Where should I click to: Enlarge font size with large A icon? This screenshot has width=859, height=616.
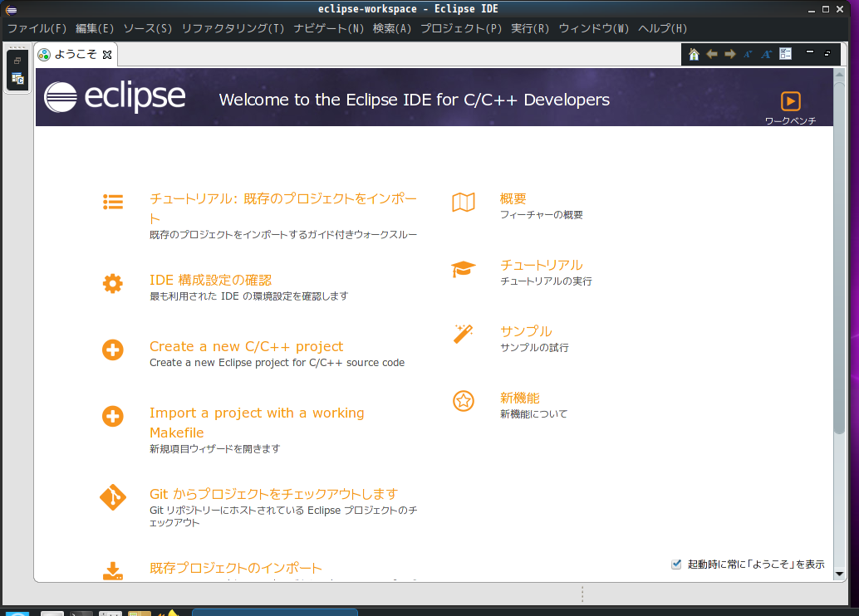pos(767,54)
